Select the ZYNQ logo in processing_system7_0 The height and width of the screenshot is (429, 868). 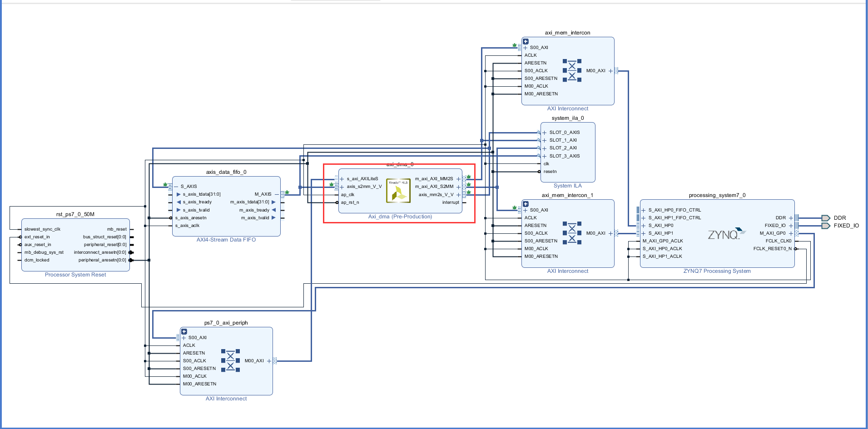[x=726, y=233]
